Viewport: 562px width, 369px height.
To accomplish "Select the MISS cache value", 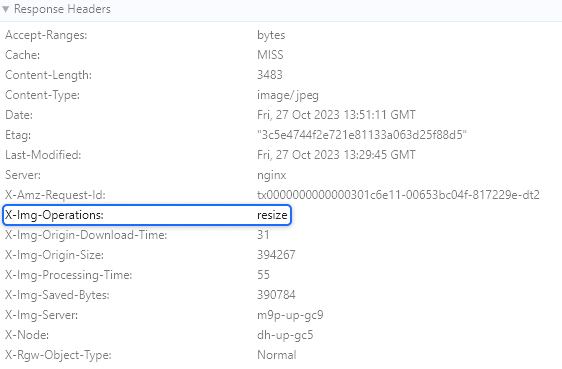I will pos(270,55).
